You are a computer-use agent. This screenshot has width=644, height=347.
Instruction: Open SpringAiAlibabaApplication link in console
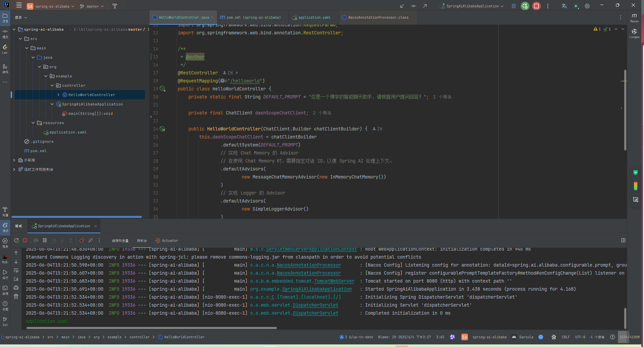(317, 289)
